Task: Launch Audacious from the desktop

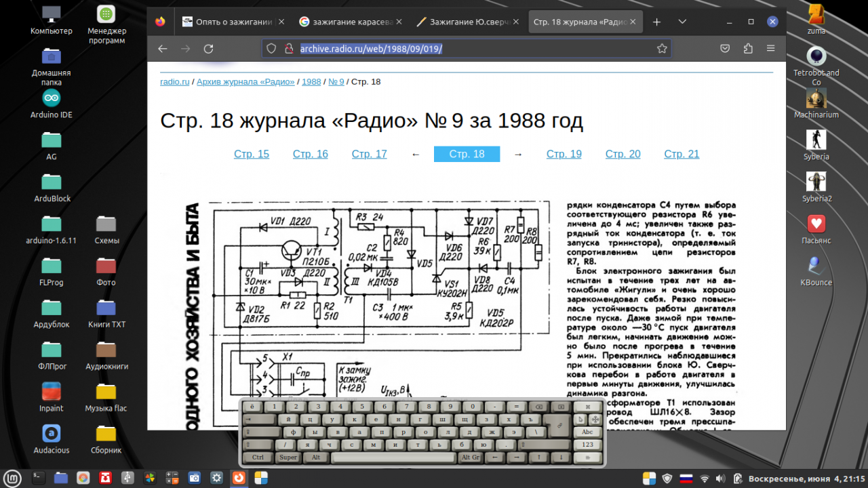Action: [x=52, y=434]
